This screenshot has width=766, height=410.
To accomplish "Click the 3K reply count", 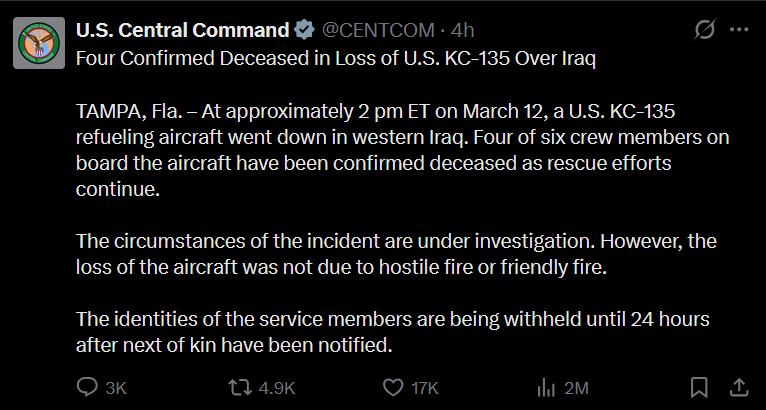I will (x=116, y=388).
